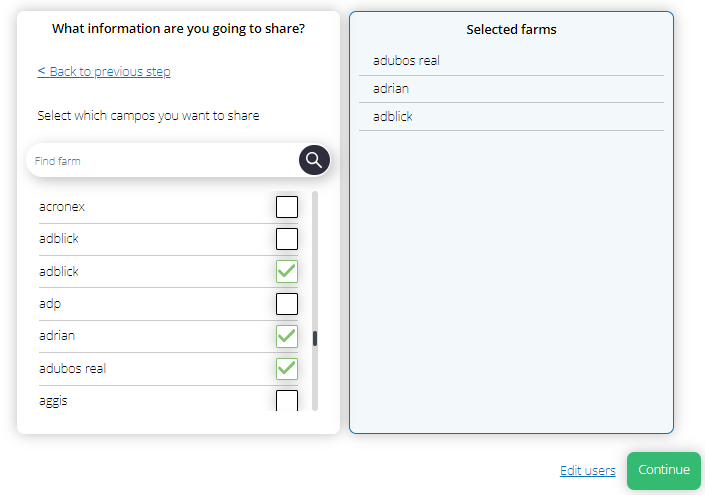The height and width of the screenshot is (495, 705).
Task: Uncheck the adubos real checkbox
Action: 287,369
